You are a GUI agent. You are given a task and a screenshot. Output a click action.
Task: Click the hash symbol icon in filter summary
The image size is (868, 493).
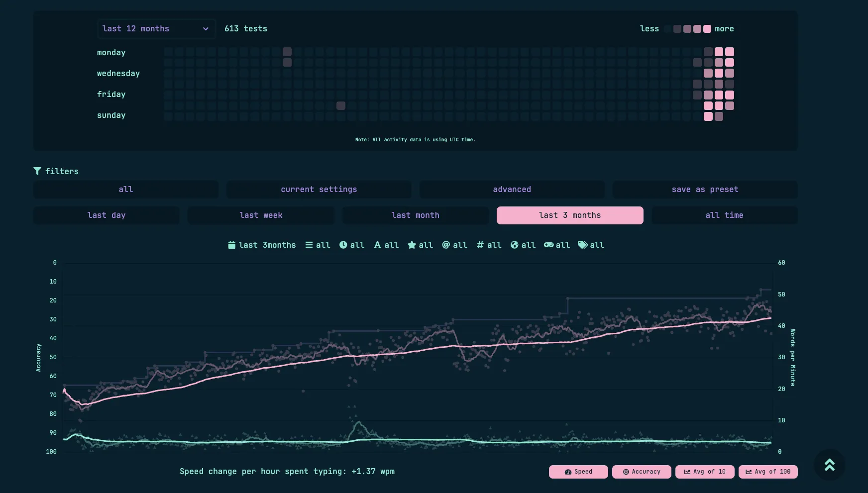(x=480, y=245)
